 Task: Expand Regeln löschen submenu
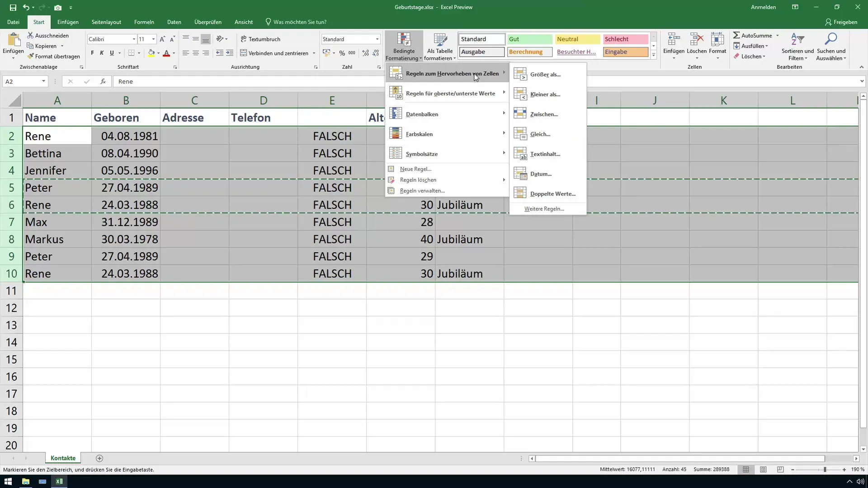tap(447, 180)
